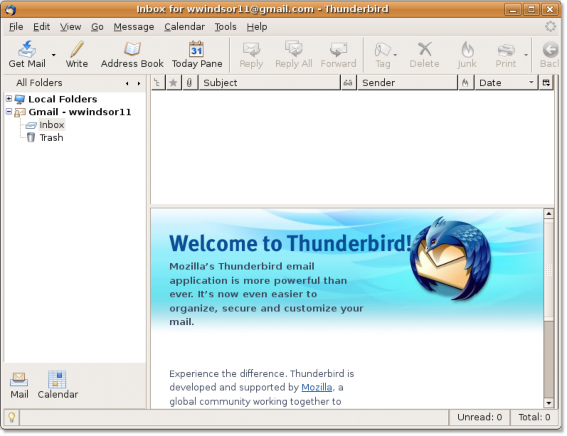This screenshot has height=436, width=567.
Task: Select Local Folders in folder pane
Action: click(x=63, y=99)
